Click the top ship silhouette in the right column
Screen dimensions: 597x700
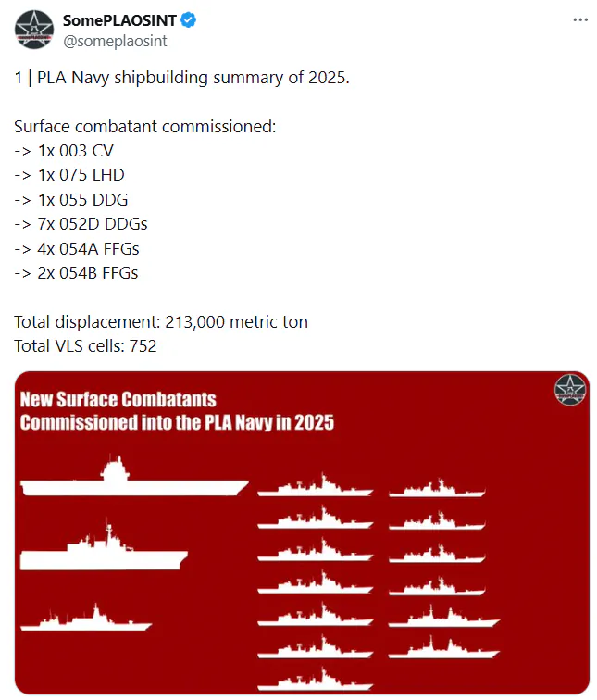click(x=435, y=490)
